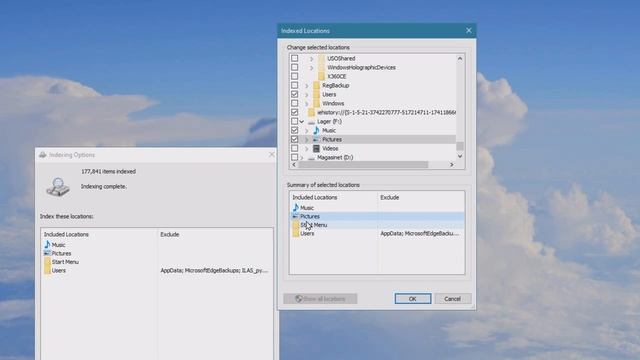The image size is (640, 360).
Task: Select the iehistory location row
Action: click(x=386, y=112)
